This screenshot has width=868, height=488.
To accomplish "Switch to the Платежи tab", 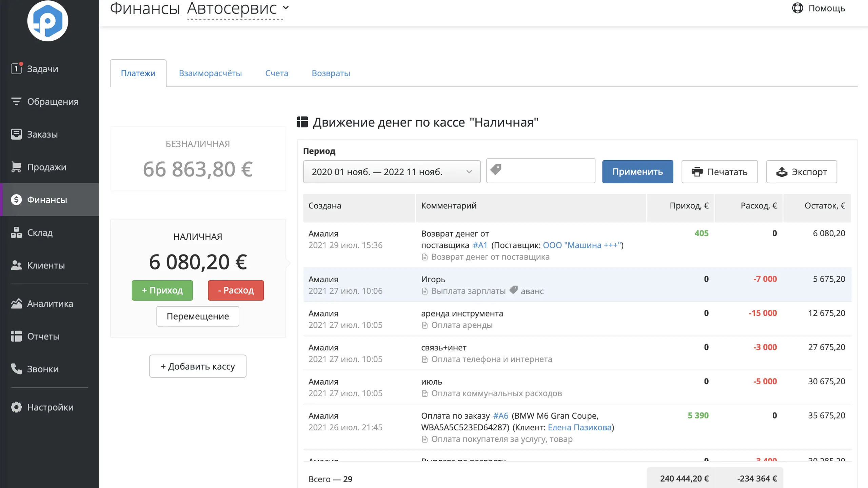I will pos(138,73).
